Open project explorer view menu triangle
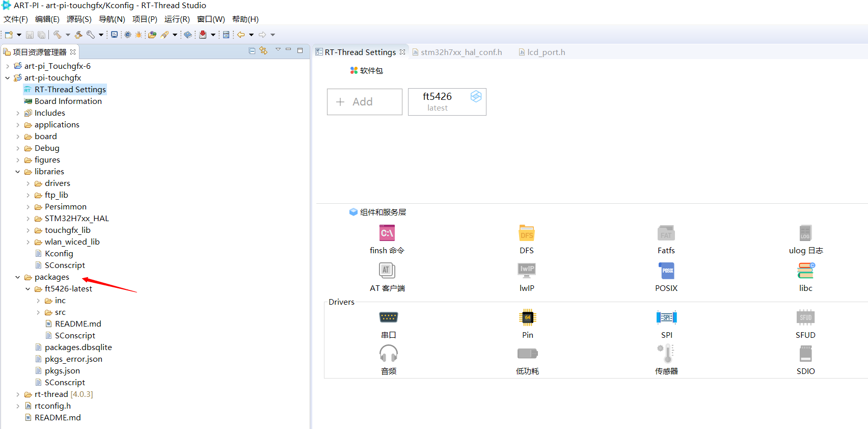The image size is (868, 429). click(278, 49)
